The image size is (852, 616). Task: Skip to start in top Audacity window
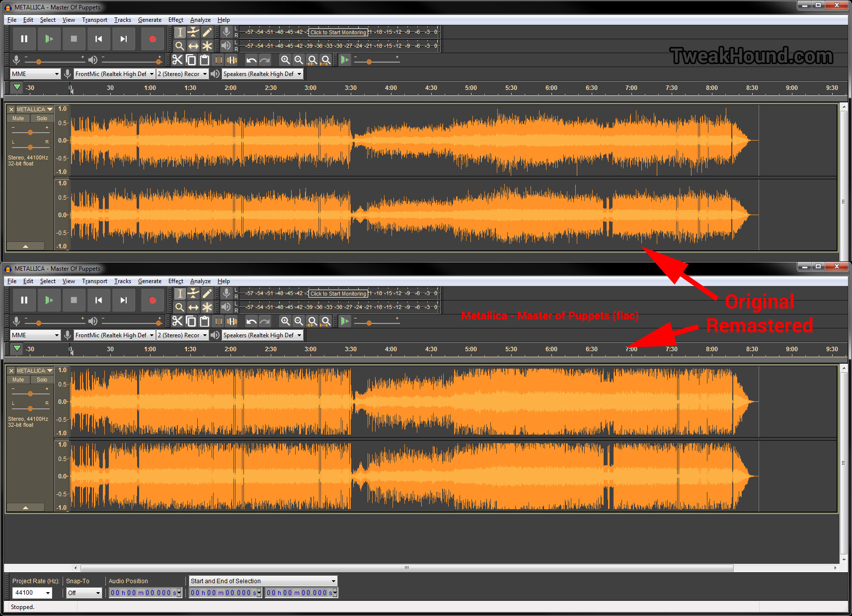click(x=98, y=39)
